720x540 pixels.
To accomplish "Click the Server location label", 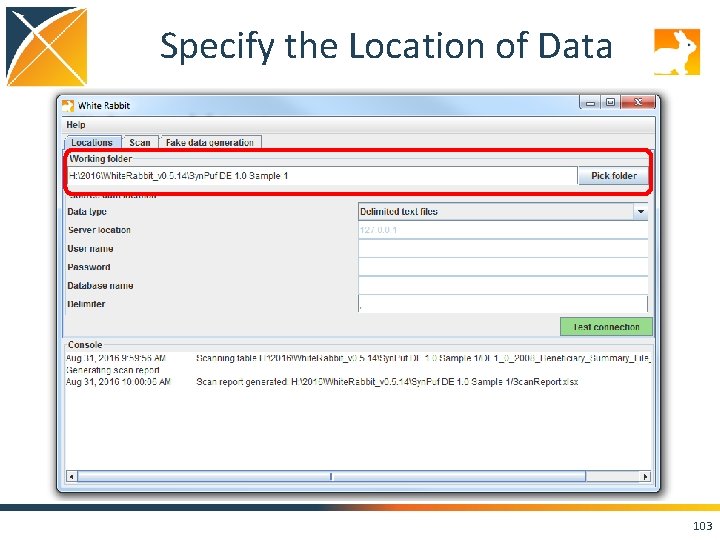I will 99,230.
